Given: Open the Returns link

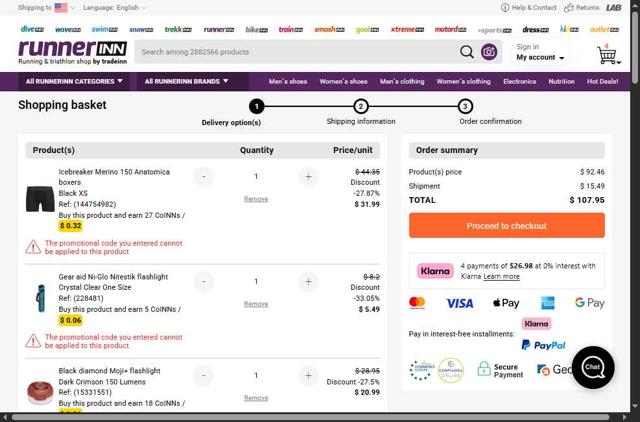Looking at the screenshot, I should click(581, 7).
